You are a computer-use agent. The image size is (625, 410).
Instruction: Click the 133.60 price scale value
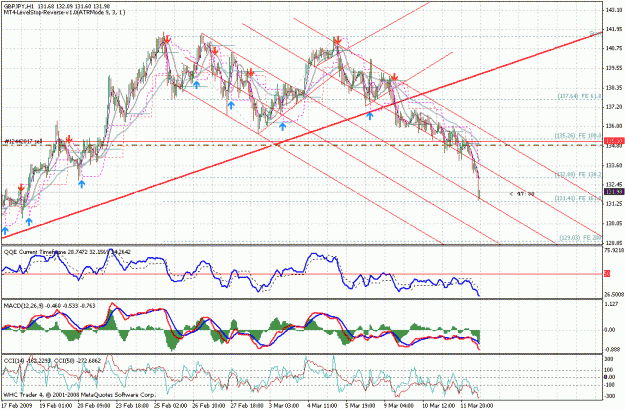pos(614,165)
